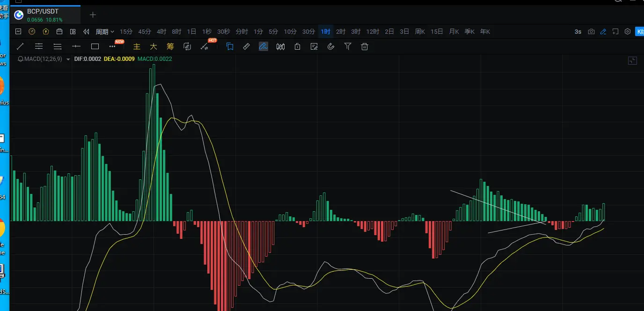Toggle the blue pencil drawing mode icon
644x311 pixels.
pos(603,31)
